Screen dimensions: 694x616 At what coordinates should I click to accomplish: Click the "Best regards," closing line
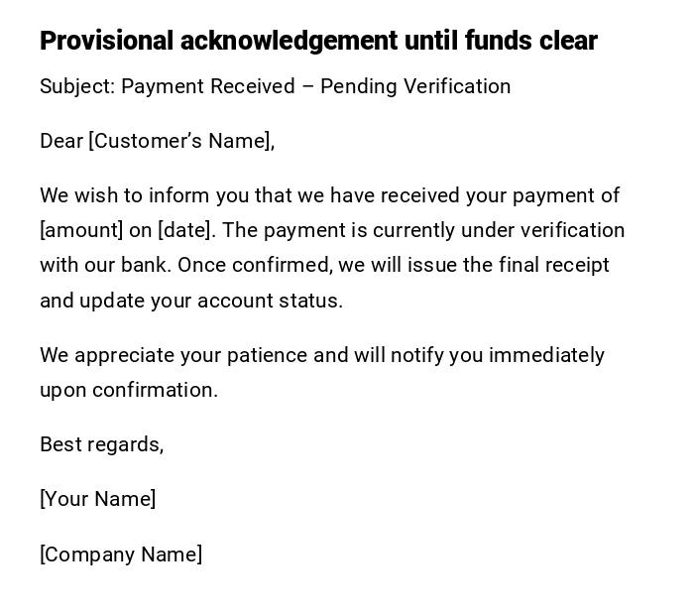coord(101,444)
